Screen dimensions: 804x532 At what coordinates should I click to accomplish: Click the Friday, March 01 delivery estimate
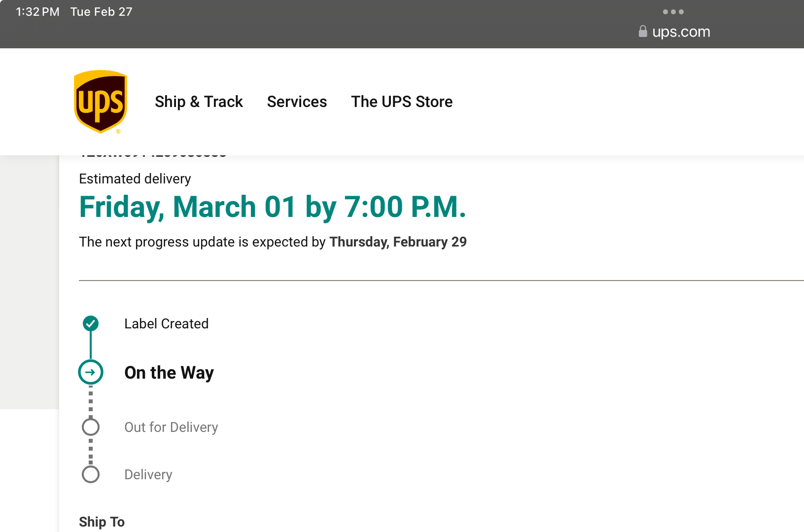point(273,207)
